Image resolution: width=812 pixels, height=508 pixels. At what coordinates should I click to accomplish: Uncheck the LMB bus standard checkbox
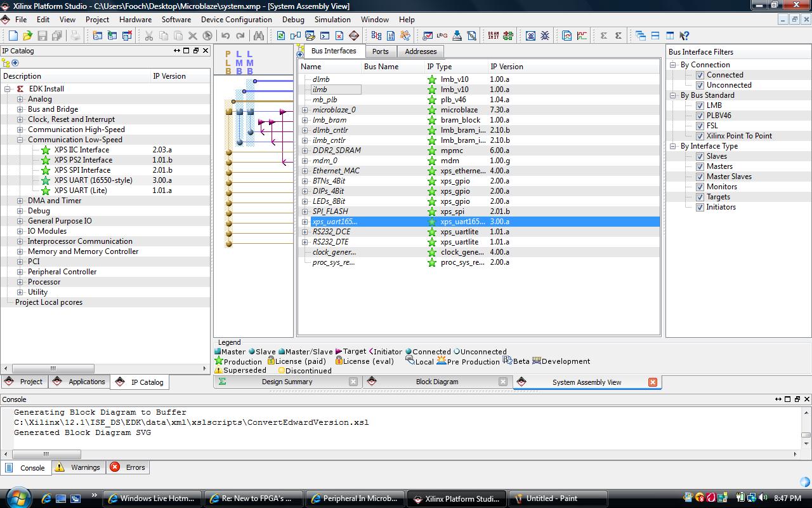pyautogui.click(x=700, y=105)
